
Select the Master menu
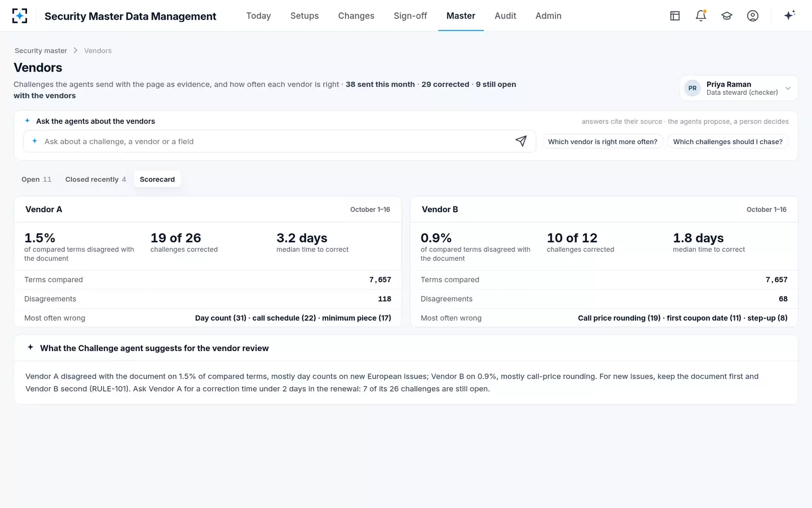tap(461, 16)
